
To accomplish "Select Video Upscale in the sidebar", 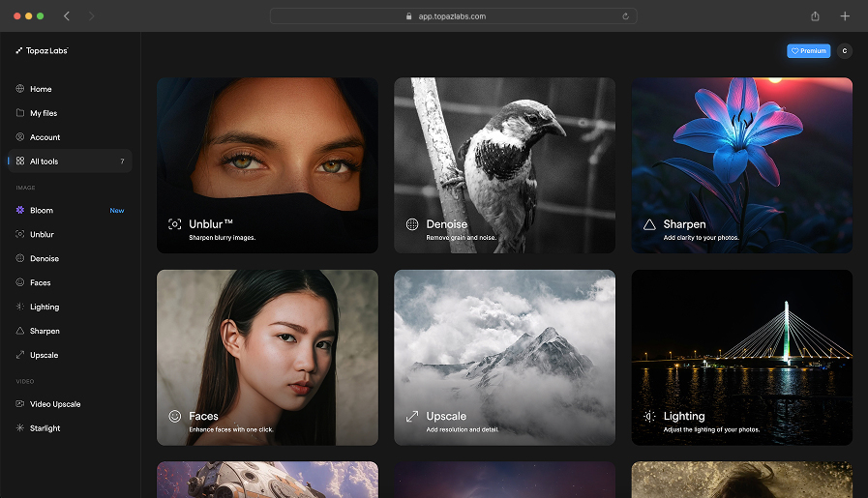I will [70, 404].
